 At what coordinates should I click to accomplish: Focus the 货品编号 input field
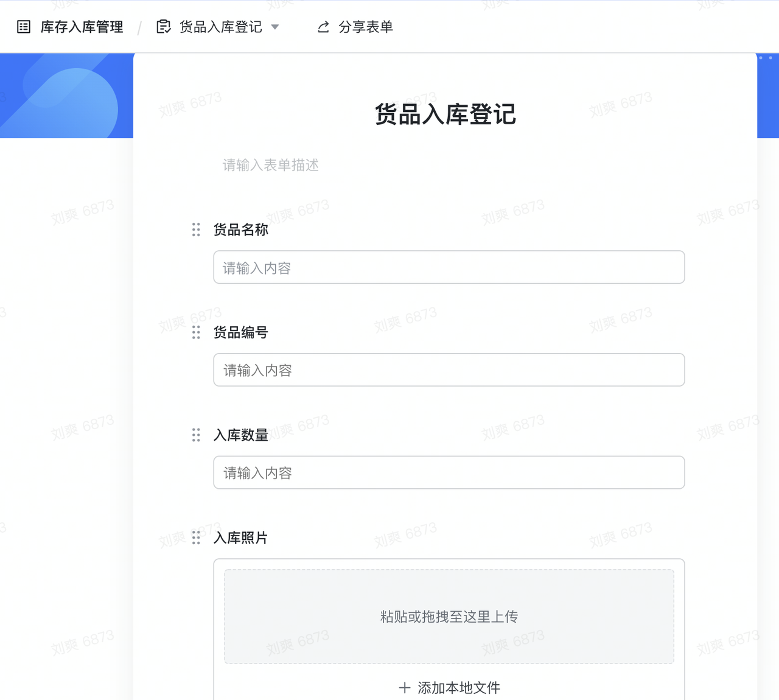(449, 370)
